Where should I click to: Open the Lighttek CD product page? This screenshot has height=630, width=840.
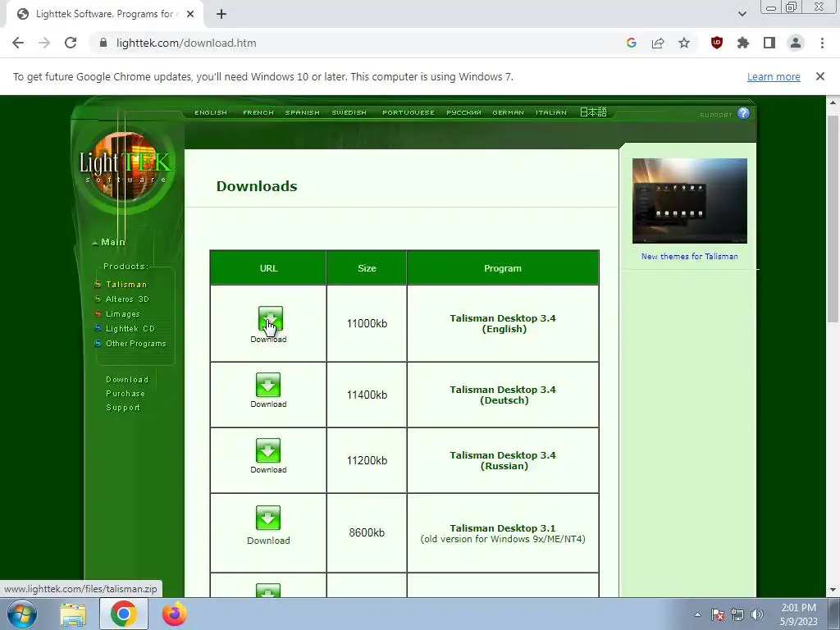130,328
